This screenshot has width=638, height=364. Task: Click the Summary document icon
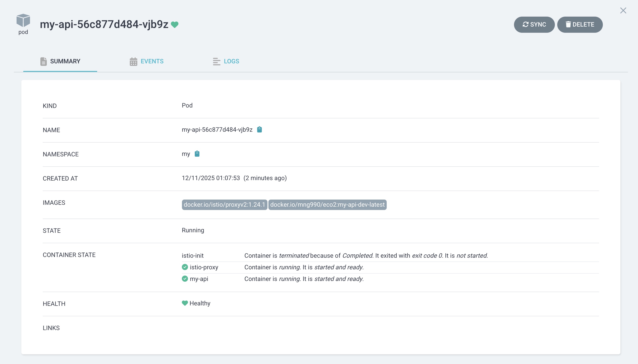43,61
